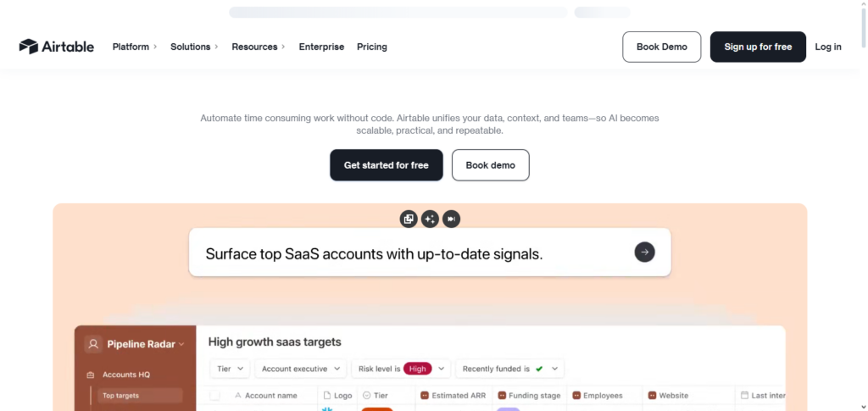This screenshot has height=411, width=868.
Task: Click the Accounts HQ briefcase icon
Action: (91, 375)
